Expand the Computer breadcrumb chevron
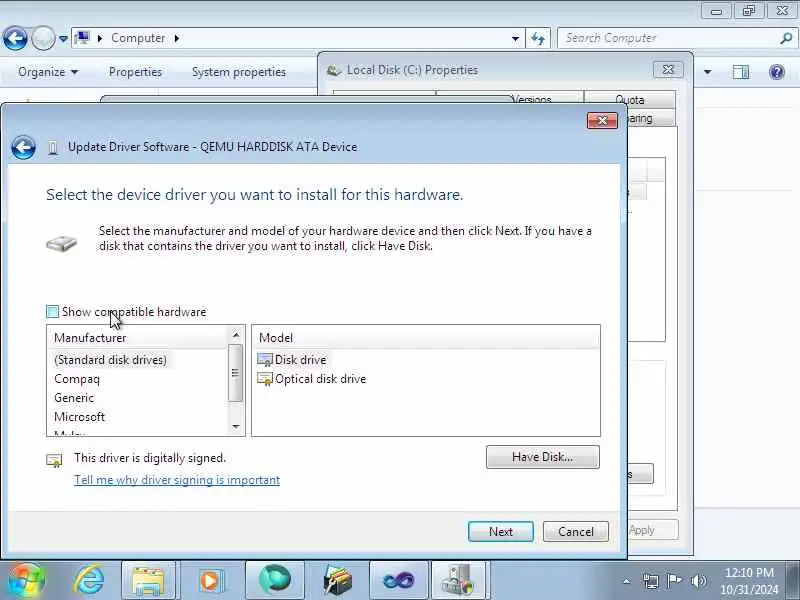This screenshot has width=800, height=600. (177, 38)
